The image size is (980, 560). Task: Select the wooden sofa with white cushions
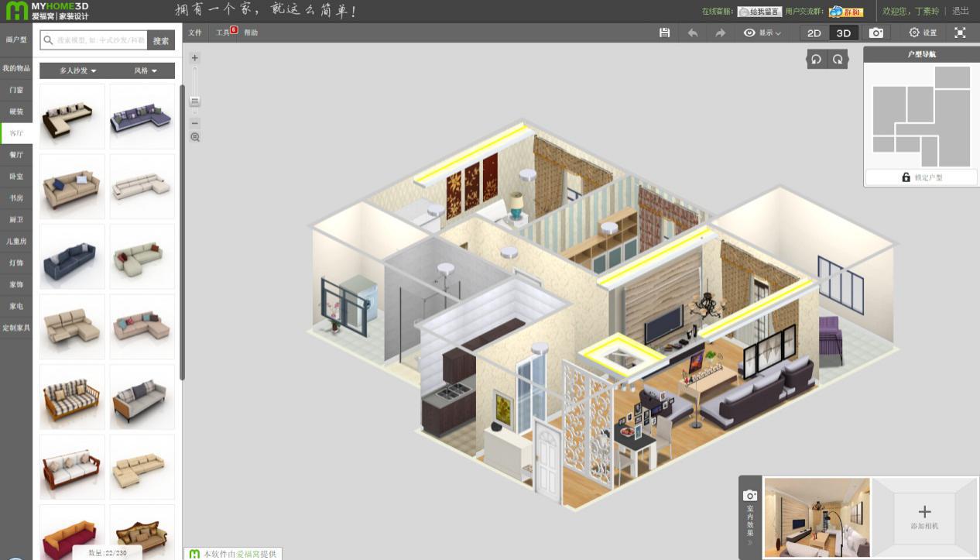[72, 467]
